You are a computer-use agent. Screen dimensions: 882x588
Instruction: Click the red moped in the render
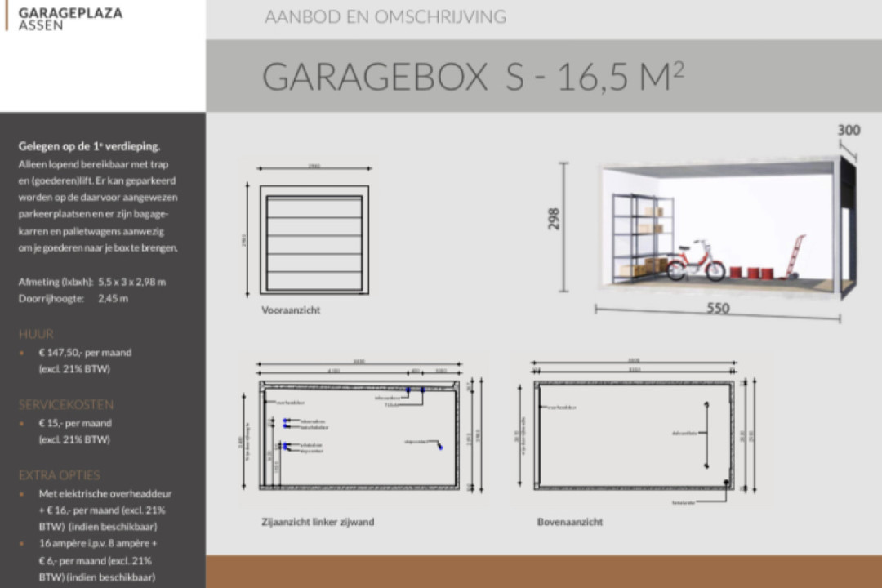pos(696,261)
